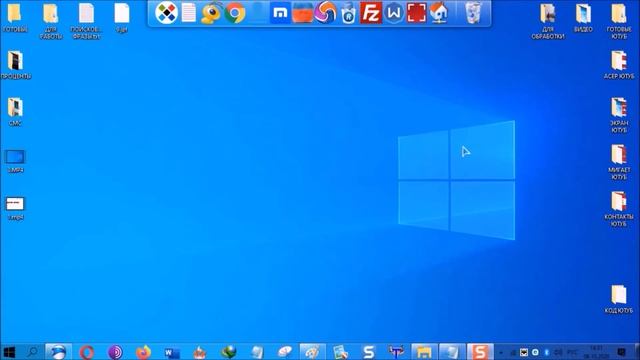This screenshot has width=640, height=360.
Task: Open Google Chrome from the top dock
Action: pyautogui.click(x=235, y=13)
